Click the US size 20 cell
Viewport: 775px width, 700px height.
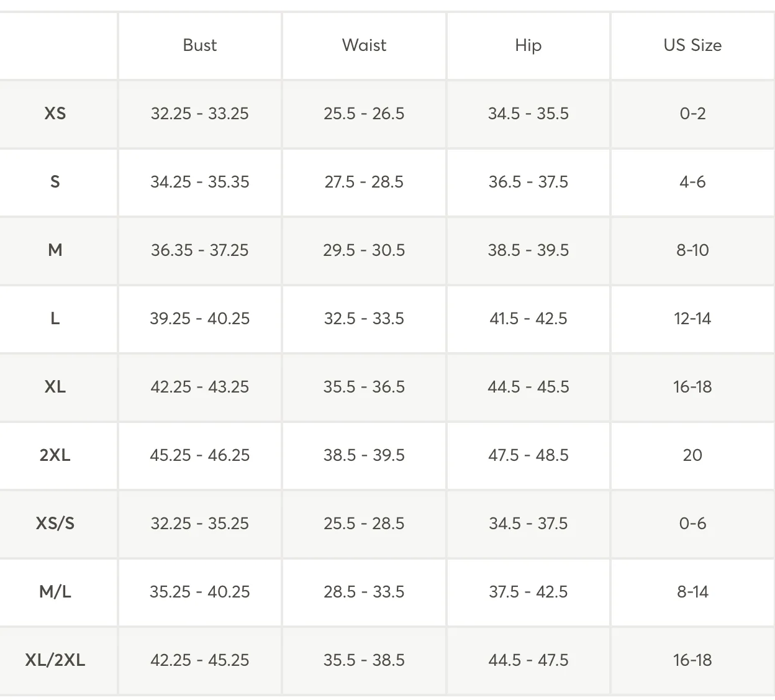tap(692, 455)
